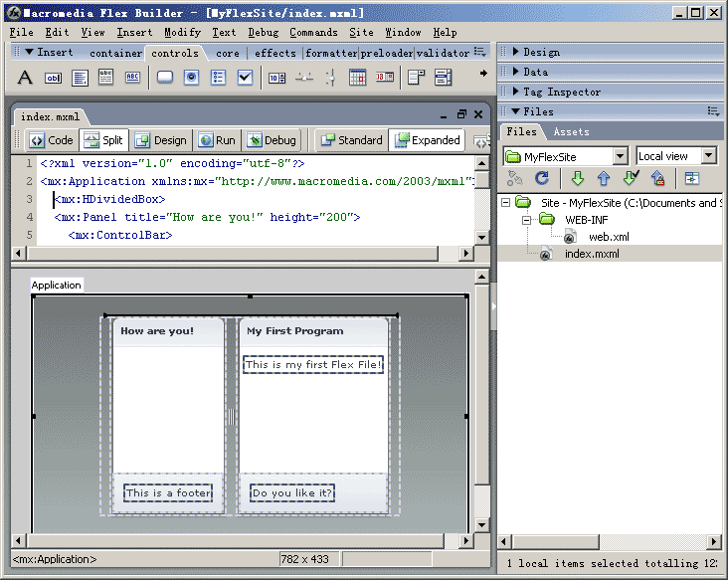Insert a Button control (rounded rectangle icon)
The width and height of the screenshot is (728, 580).
tap(165, 77)
